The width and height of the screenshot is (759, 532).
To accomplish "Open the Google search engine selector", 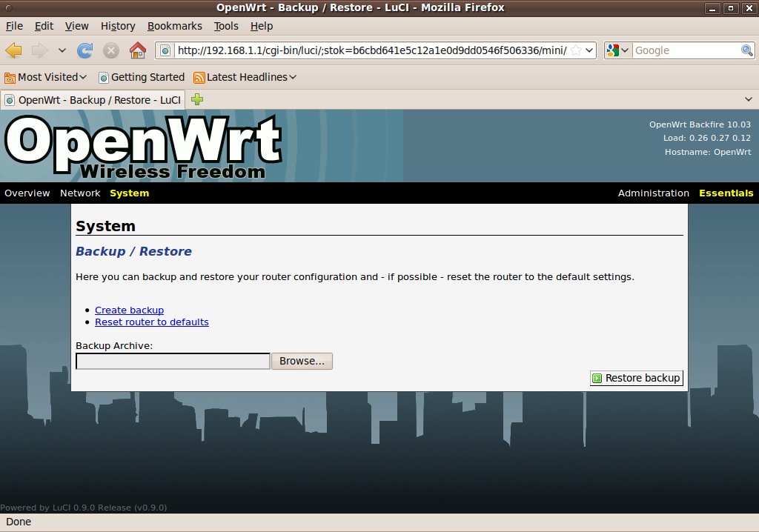I will coord(617,50).
